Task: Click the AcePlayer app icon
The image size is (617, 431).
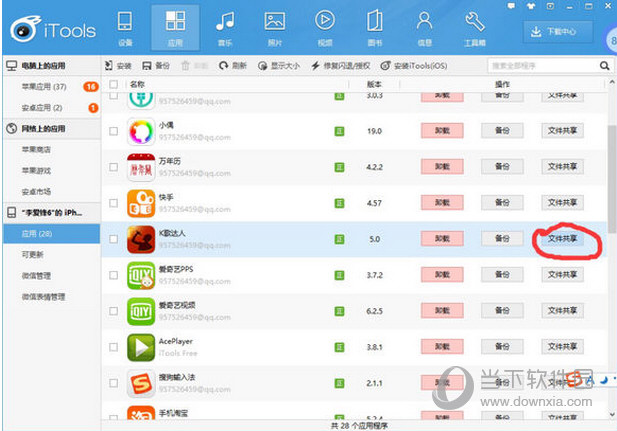Action: pos(141,347)
